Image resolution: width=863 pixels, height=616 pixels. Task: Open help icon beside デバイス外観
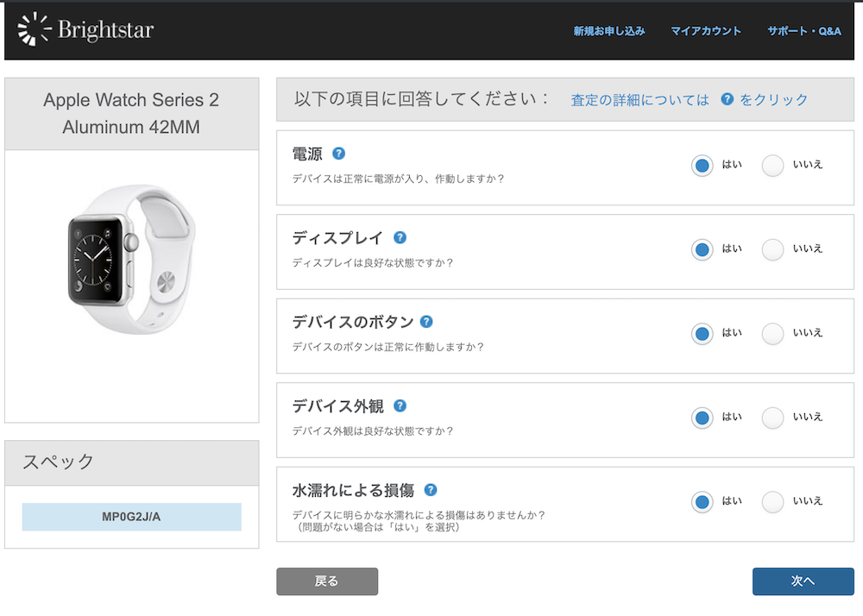pyautogui.click(x=400, y=406)
